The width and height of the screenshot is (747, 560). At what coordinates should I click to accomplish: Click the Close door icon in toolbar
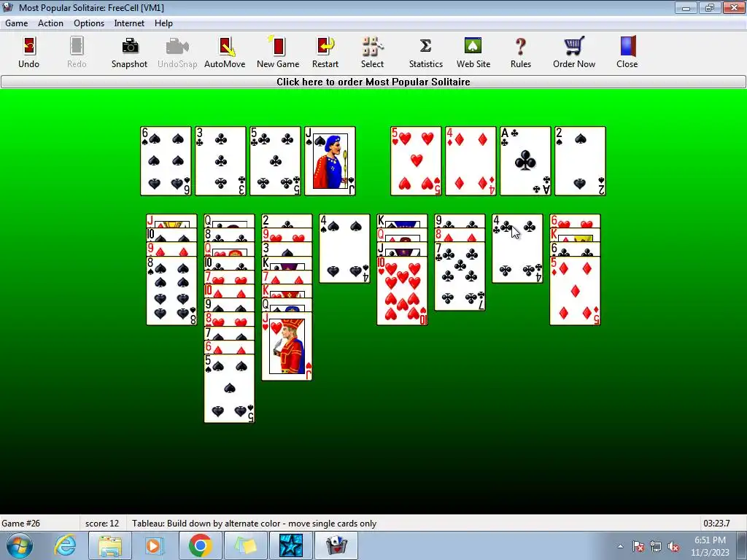tap(627, 52)
